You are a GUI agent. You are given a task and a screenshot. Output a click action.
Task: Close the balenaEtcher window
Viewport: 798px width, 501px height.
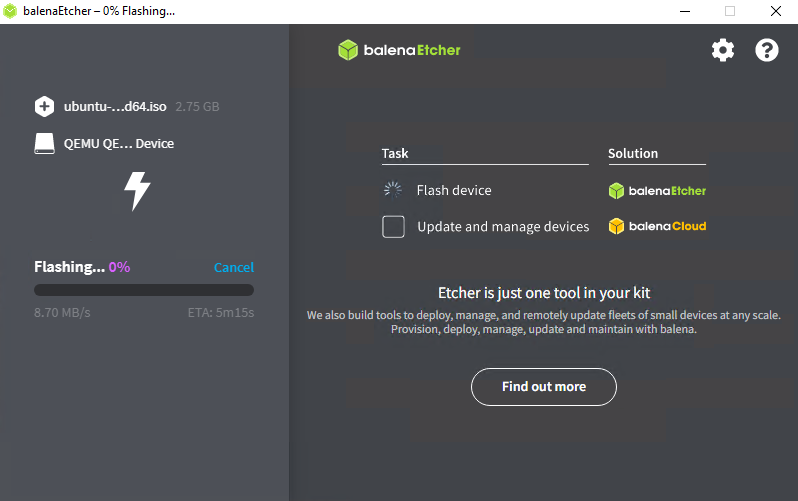point(776,11)
